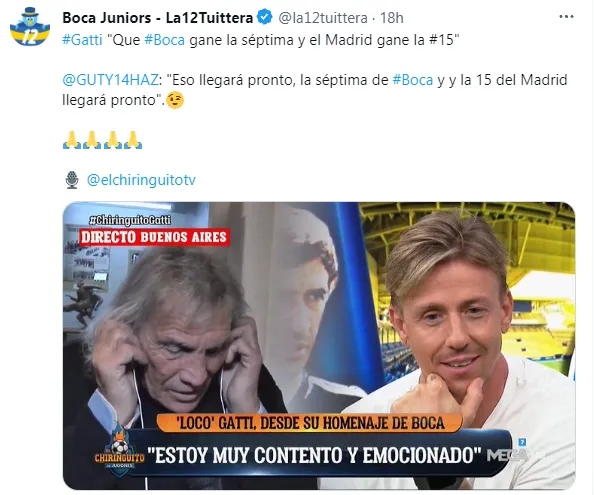This screenshot has height=495, width=594.
Task: Click the praying hands emoji row
Action: 102,140
